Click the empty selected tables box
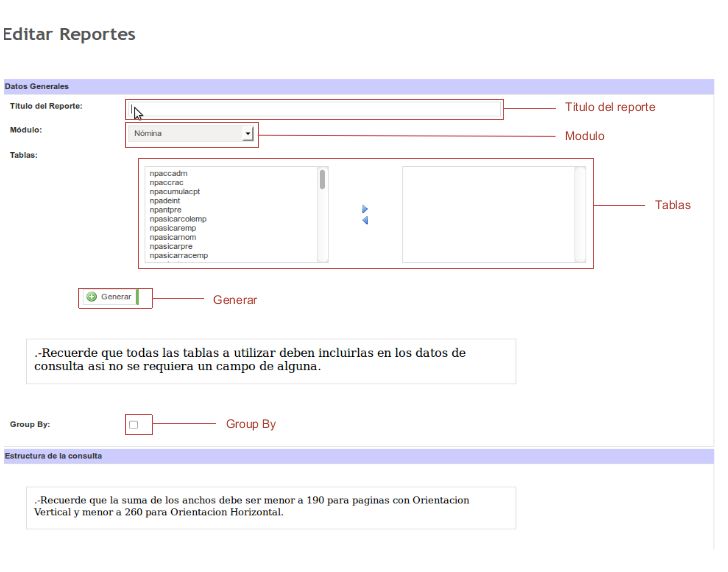 [x=487, y=214]
